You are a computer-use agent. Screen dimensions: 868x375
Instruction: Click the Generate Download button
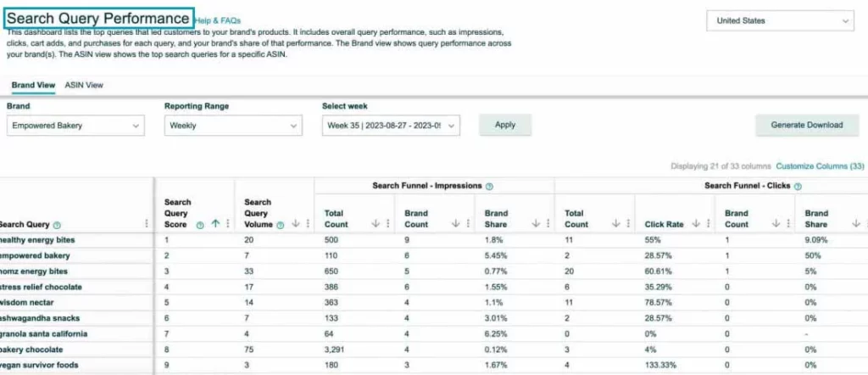click(806, 125)
